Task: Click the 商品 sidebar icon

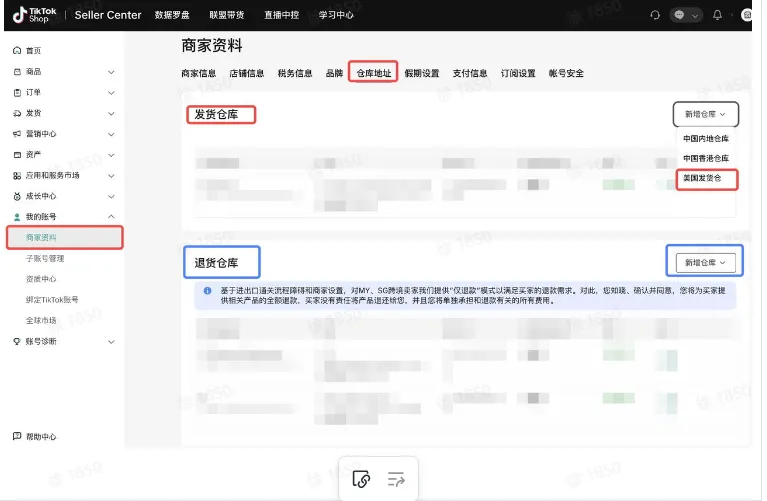Action: click(17, 71)
